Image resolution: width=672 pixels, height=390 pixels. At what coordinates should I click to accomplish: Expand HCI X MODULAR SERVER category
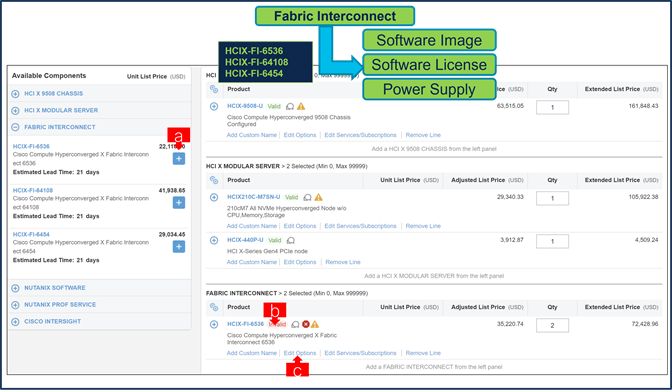15,111
